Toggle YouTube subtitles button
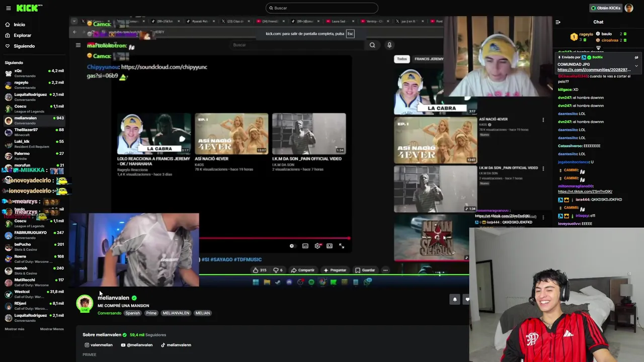644x362 pixels. (305, 246)
